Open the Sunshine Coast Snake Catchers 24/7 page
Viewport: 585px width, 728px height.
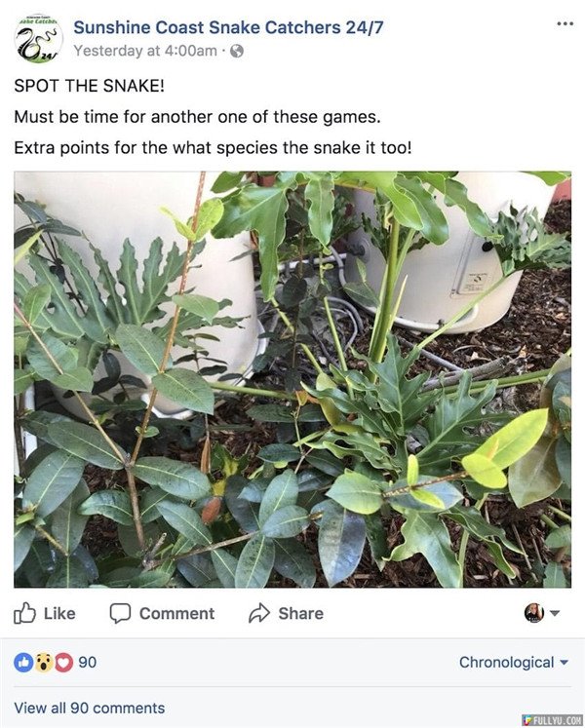click(228, 27)
